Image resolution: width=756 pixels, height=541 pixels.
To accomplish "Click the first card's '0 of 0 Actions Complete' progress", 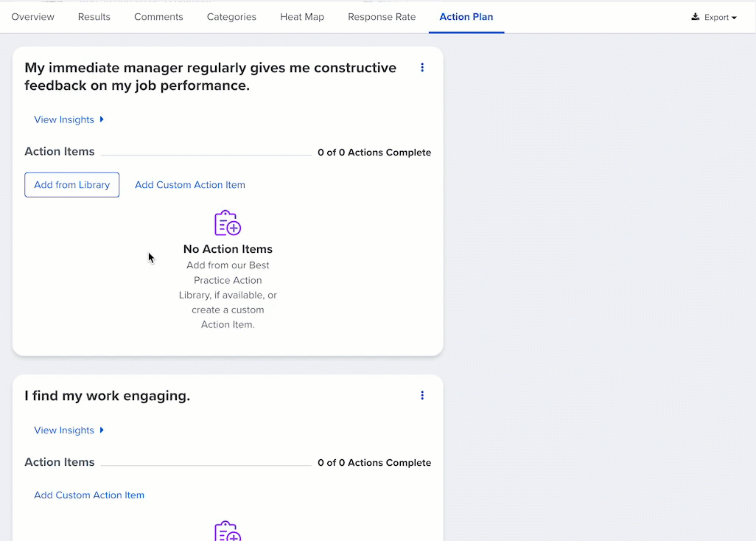I will coord(374,153).
